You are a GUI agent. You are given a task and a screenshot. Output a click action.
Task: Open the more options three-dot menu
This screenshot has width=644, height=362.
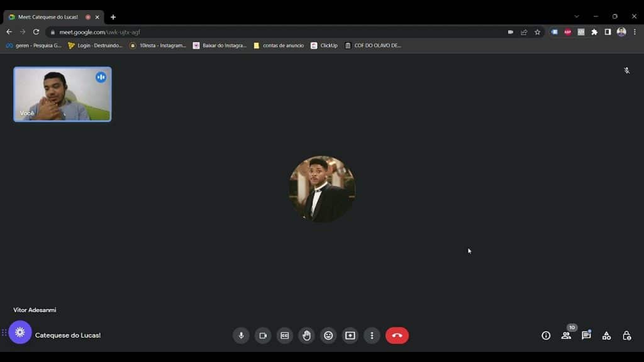(x=372, y=336)
